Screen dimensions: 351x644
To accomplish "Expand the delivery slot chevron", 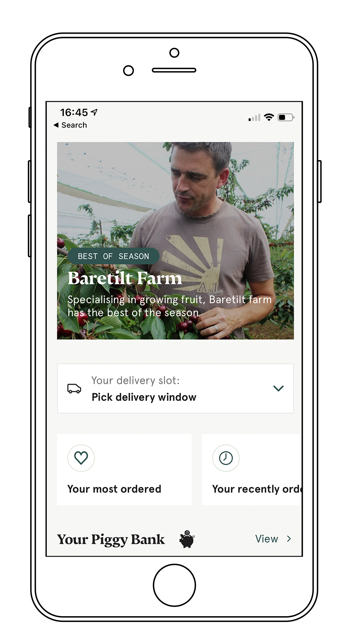I will click(279, 388).
